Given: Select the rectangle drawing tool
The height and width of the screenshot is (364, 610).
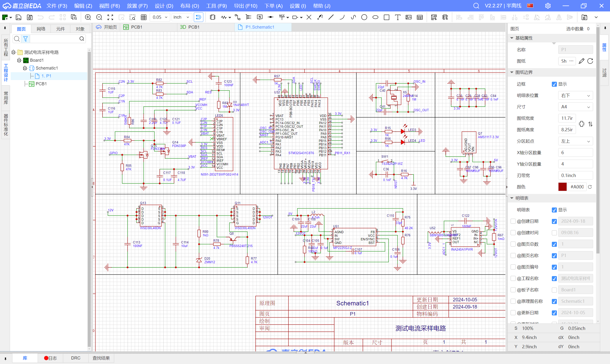Looking at the screenshot, I should click(386, 17).
